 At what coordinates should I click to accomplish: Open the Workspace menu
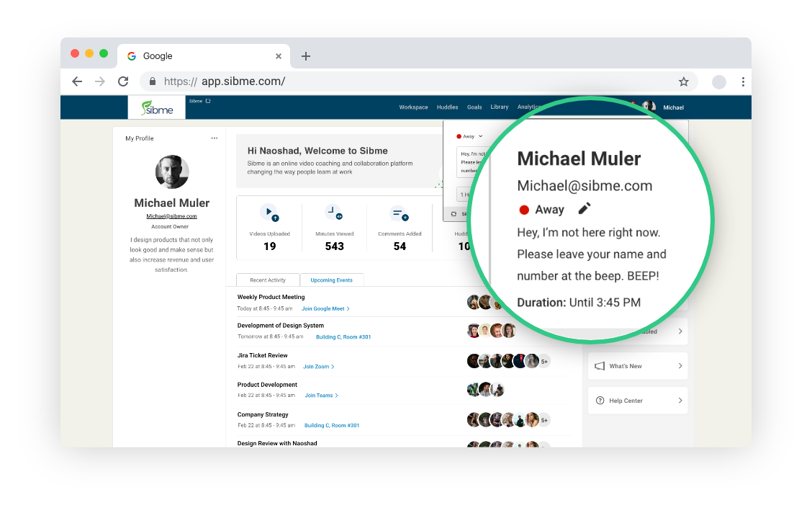pos(413,107)
